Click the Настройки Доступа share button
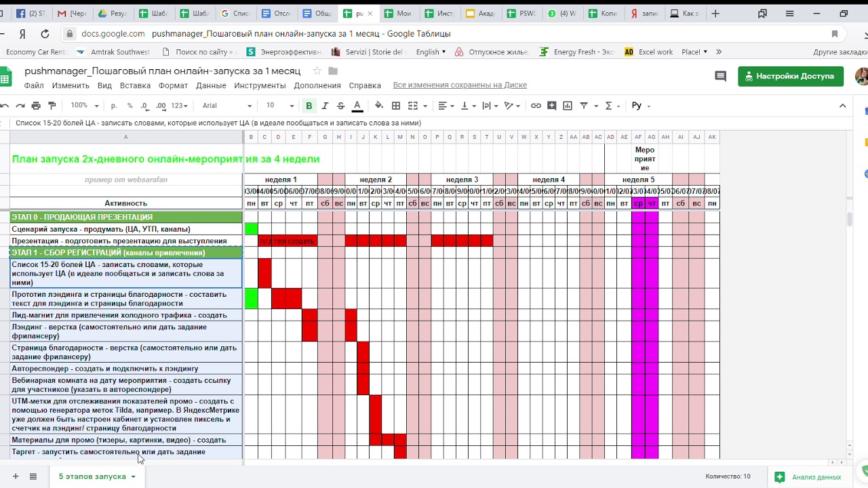The height and width of the screenshot is (488, 868). coord(791,77)
